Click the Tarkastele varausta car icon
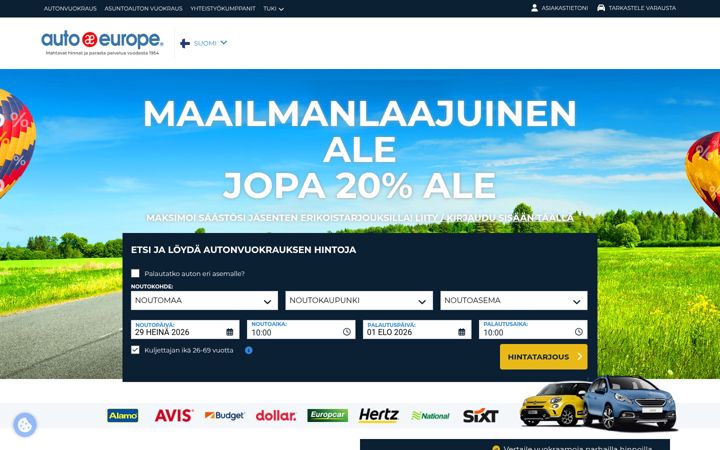The image size is (720, 450). coord(601,8)
